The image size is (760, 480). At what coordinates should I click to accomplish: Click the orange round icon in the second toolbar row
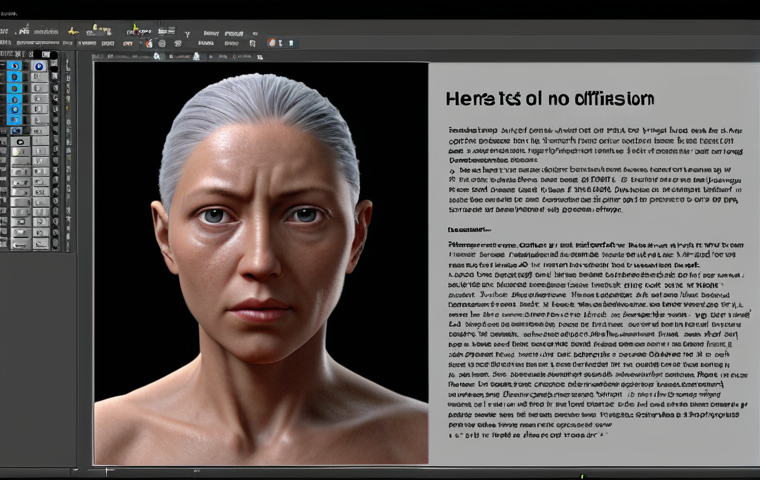coord(271,43)
